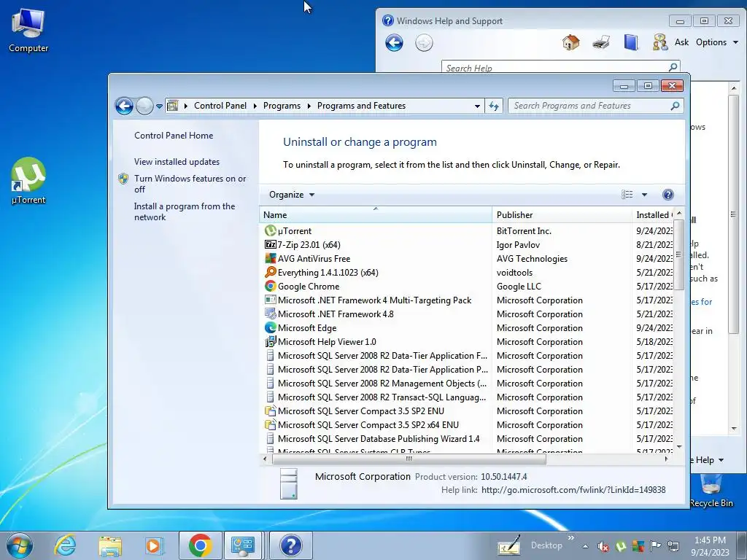Select Programs in the address breadcrumb
The width and height of the screenshot is (747, 560).
[282, 106]
